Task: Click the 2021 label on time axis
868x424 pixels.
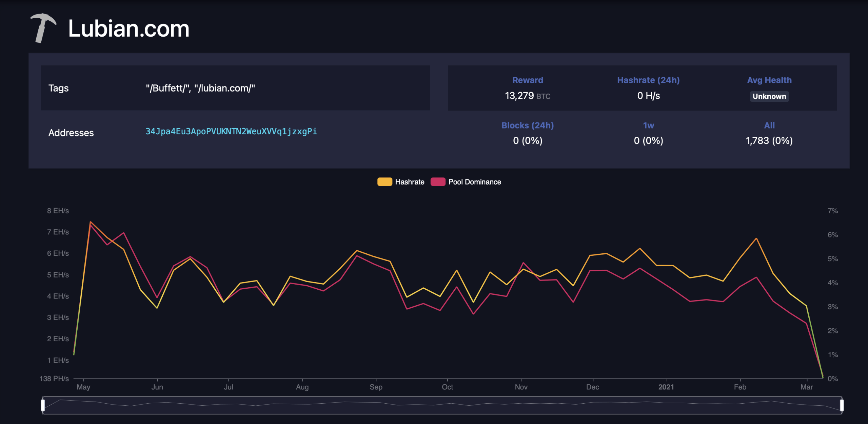Action: pyautogui.click(x=666, y=387)
